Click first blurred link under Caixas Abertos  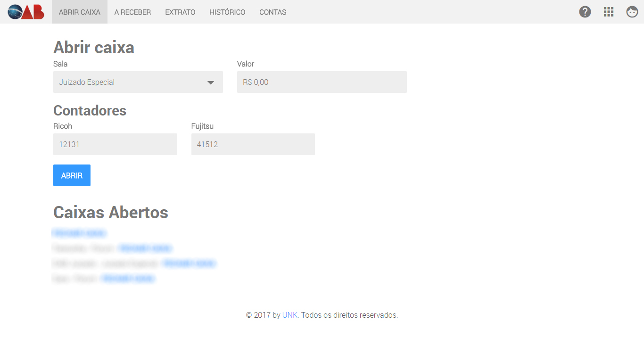(x=80, y=233)
